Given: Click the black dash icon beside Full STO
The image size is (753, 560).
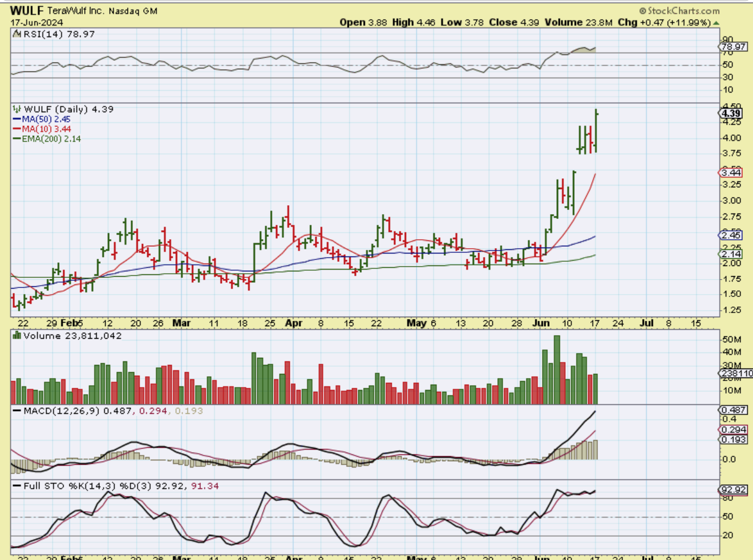Looking at the screenshot, I should pyautogui.click(x=16, y=486).
